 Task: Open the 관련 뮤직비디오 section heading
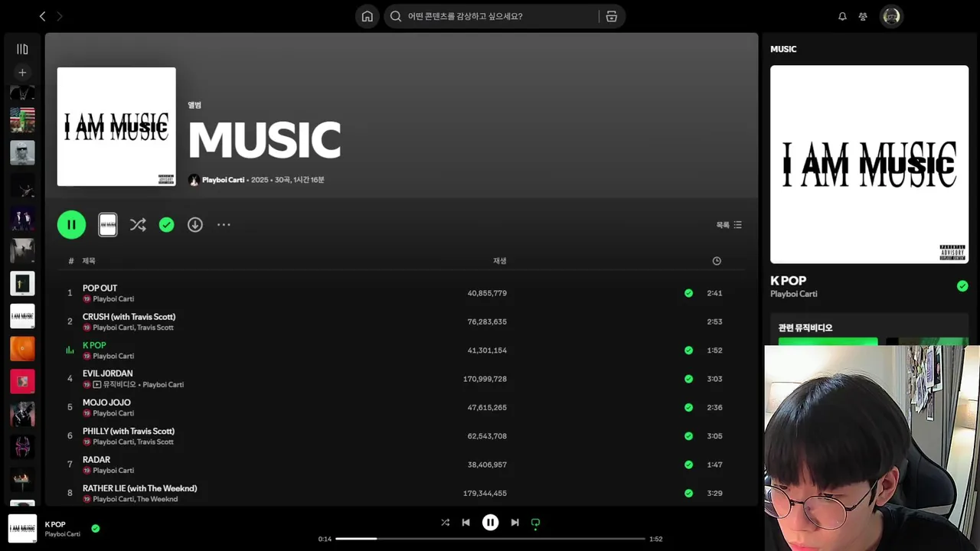805,328
